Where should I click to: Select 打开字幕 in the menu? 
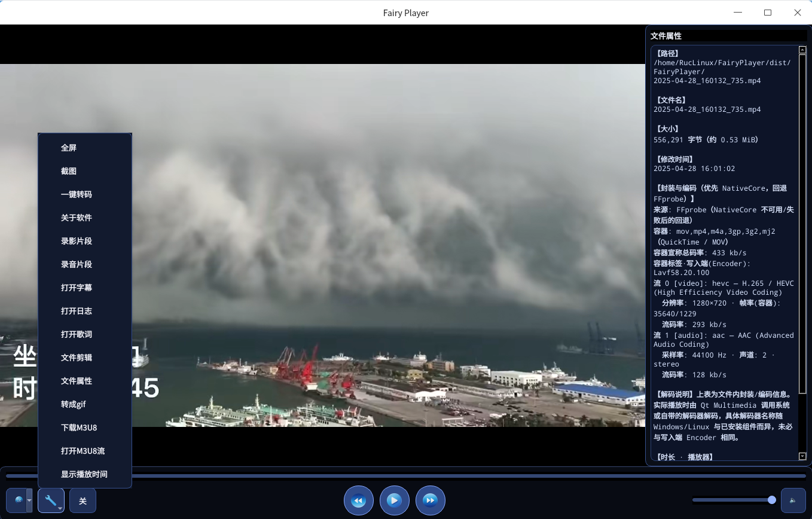(x=85, y=288)
